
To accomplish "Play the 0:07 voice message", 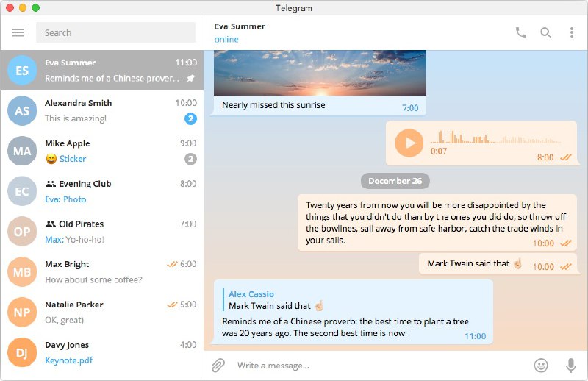I will 409,143.
